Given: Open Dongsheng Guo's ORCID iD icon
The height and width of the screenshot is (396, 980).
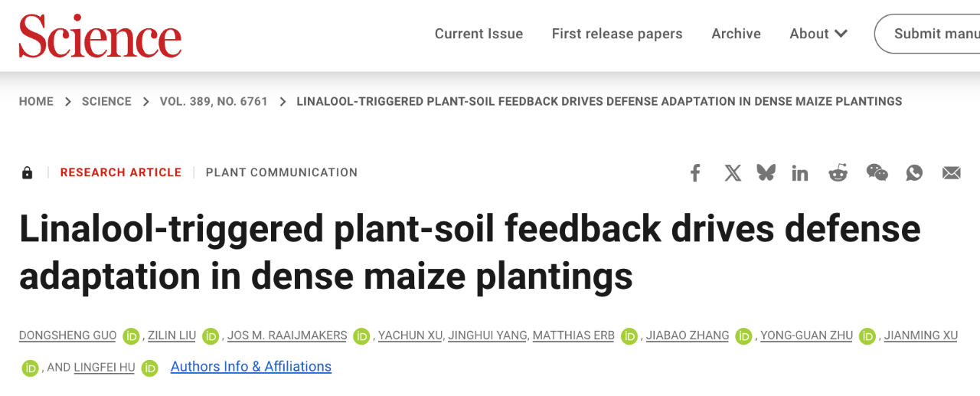Looking at the screenshot, I should pos(131,336).
